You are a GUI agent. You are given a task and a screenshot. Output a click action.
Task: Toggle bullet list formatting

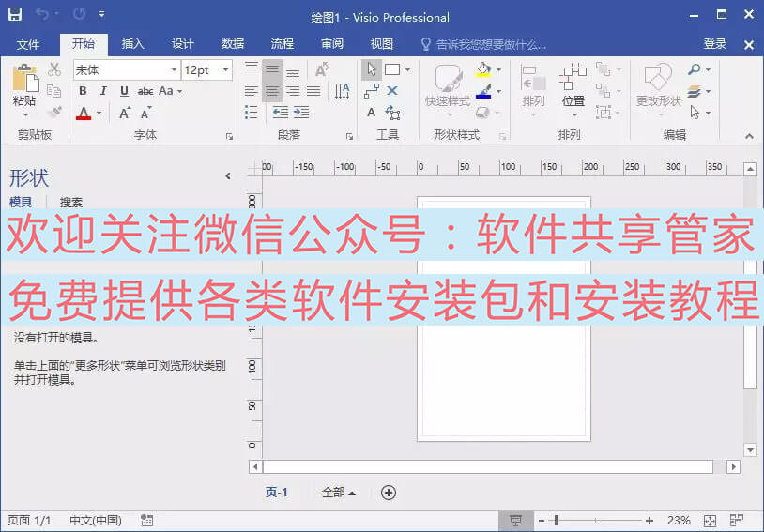pyautogui.click(x=251, y=113)
